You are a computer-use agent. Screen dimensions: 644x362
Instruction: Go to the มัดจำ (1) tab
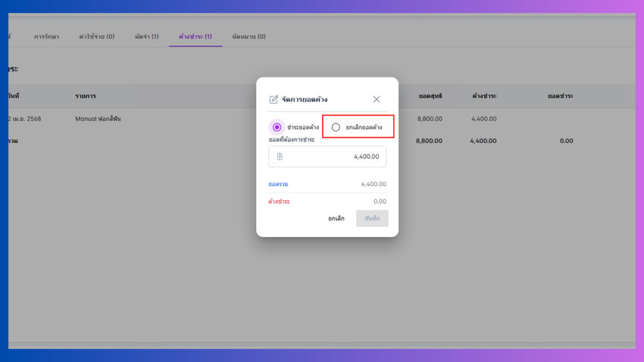(147, 36)
